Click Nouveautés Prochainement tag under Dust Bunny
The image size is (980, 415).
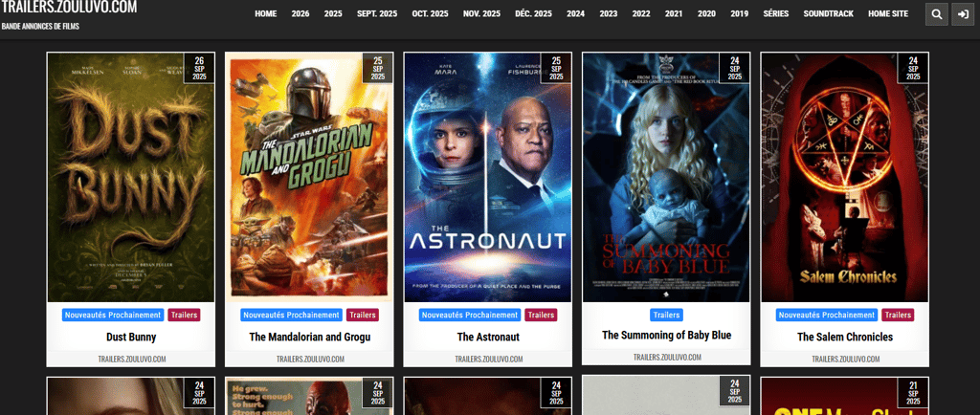113,316
